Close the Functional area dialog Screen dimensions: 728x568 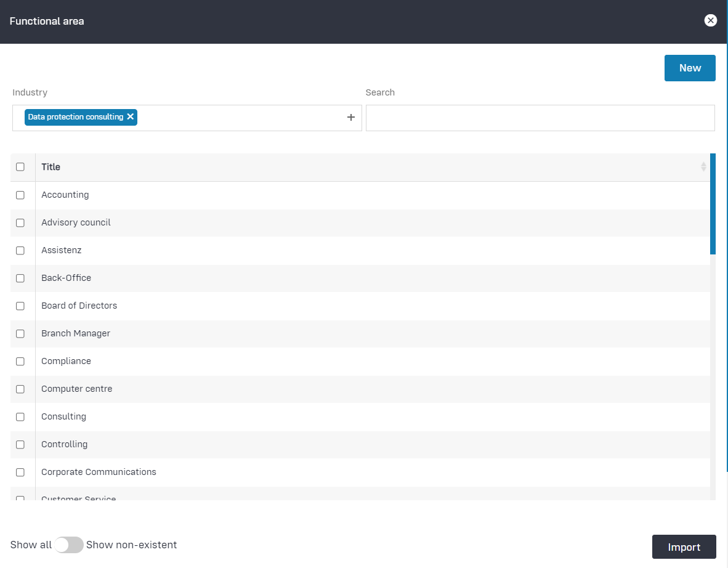point(710,21)
